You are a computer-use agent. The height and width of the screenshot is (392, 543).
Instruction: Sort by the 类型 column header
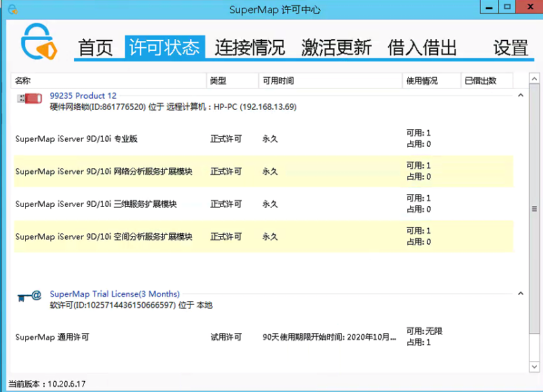click(x=233, y=80)
